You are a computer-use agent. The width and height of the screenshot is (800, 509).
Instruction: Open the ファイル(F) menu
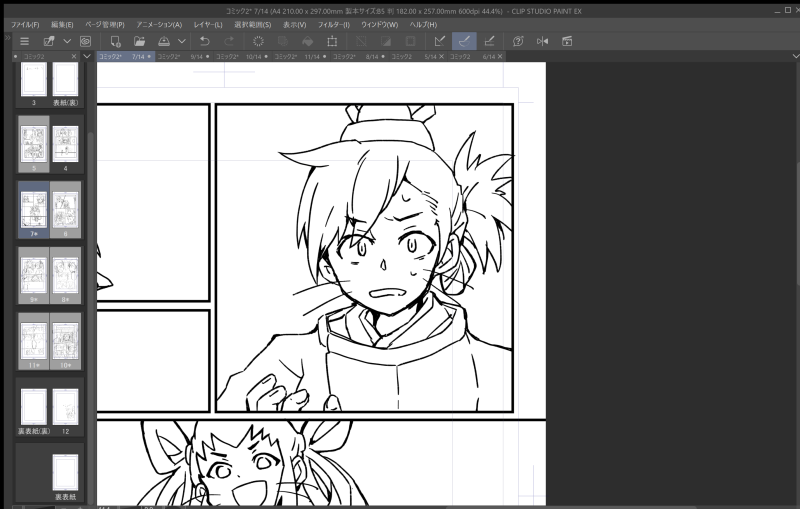click(25, 24)
